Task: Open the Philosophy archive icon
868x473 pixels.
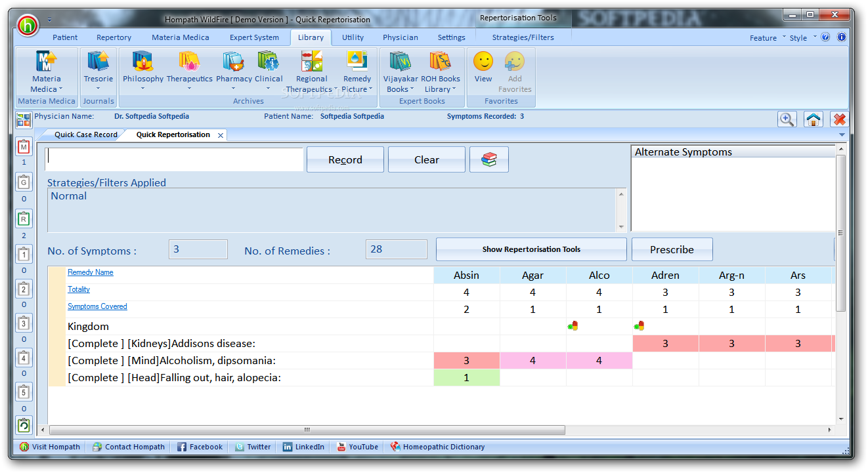Action: tap(142, 62)
